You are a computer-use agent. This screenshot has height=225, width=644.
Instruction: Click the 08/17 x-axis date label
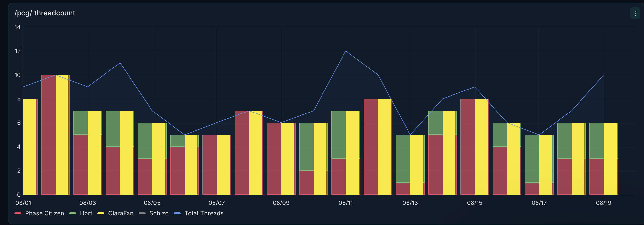[x=539, y=203]
